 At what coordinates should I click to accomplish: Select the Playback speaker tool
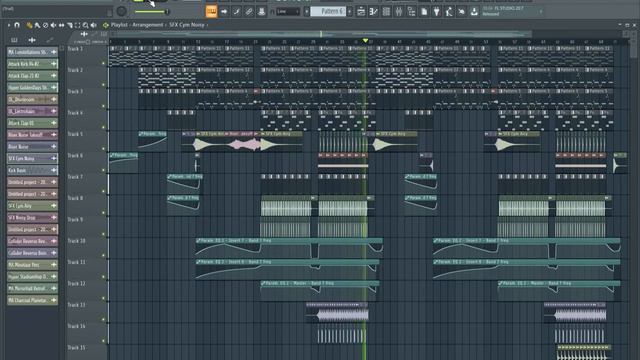[x=93, y=25]
